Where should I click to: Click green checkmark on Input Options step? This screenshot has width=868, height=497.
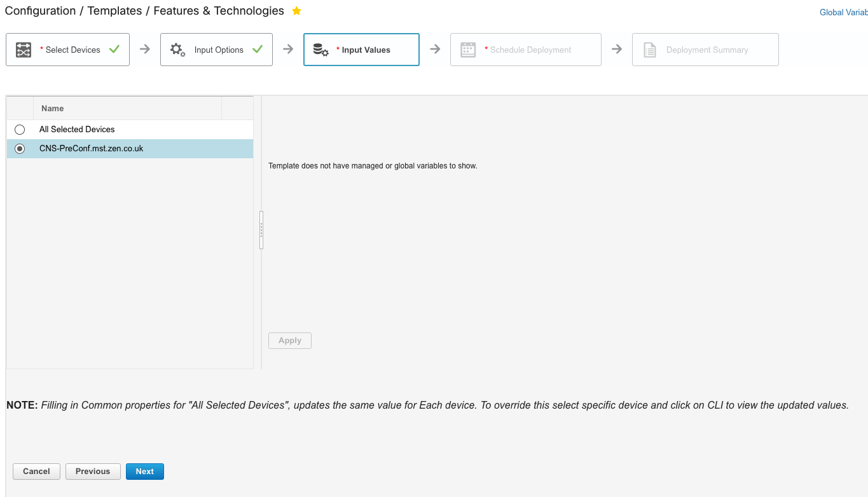(258, 49)
